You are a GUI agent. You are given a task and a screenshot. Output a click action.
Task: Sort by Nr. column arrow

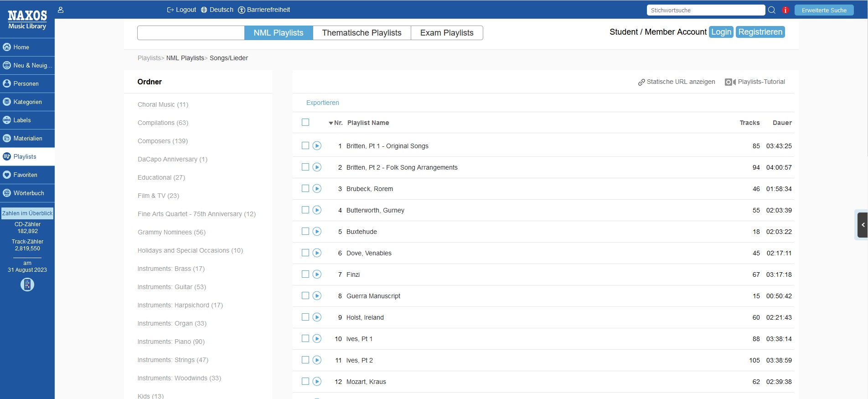331,123
